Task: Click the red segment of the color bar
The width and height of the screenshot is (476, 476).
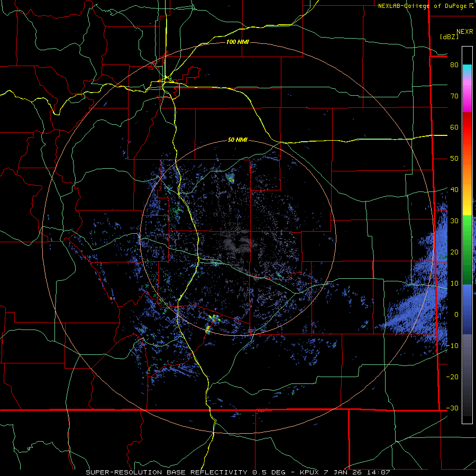Action: pos(467,127)
